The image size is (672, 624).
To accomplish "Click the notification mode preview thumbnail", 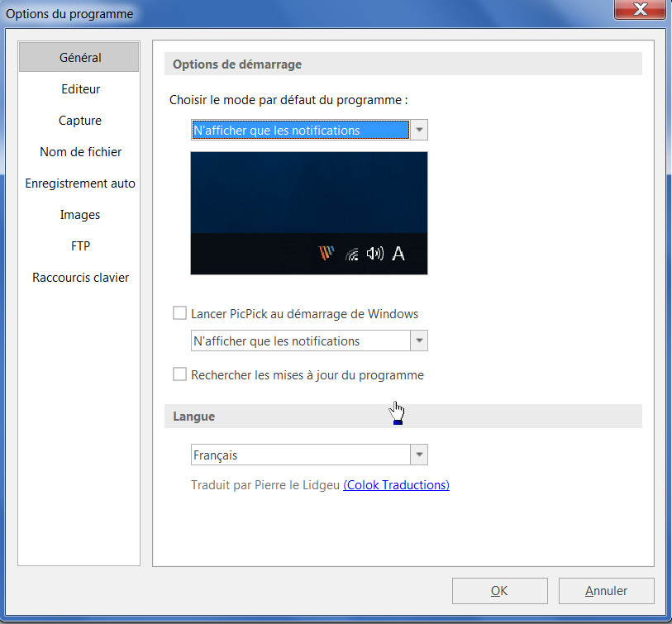I will [309, 213].
